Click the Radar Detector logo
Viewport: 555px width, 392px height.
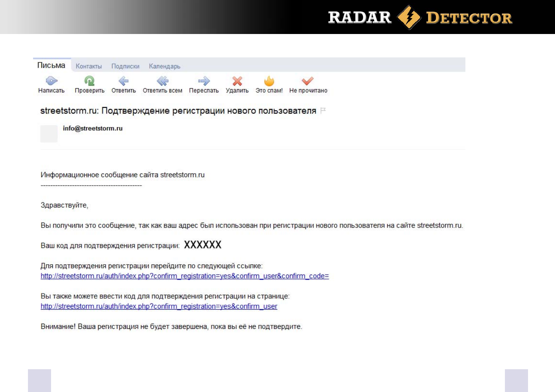click(420, 17)
